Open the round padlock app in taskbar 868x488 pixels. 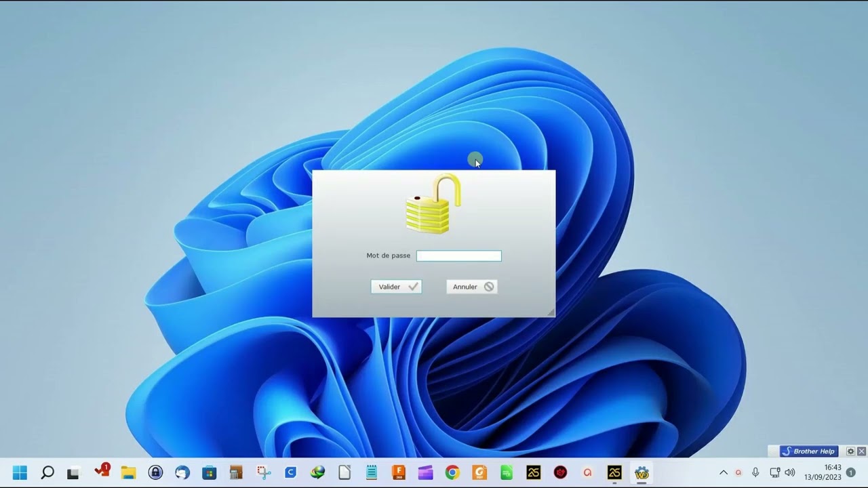[155, 472]
